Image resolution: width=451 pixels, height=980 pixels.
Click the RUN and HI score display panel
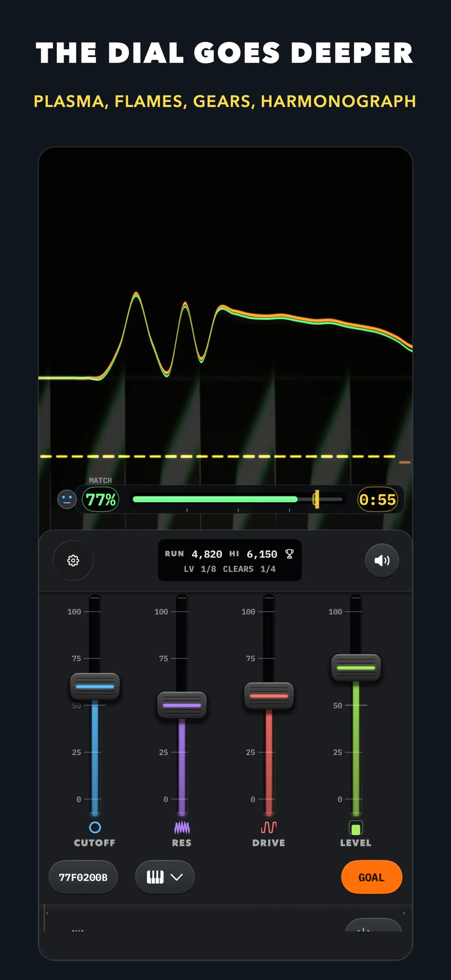coord(230,560)
